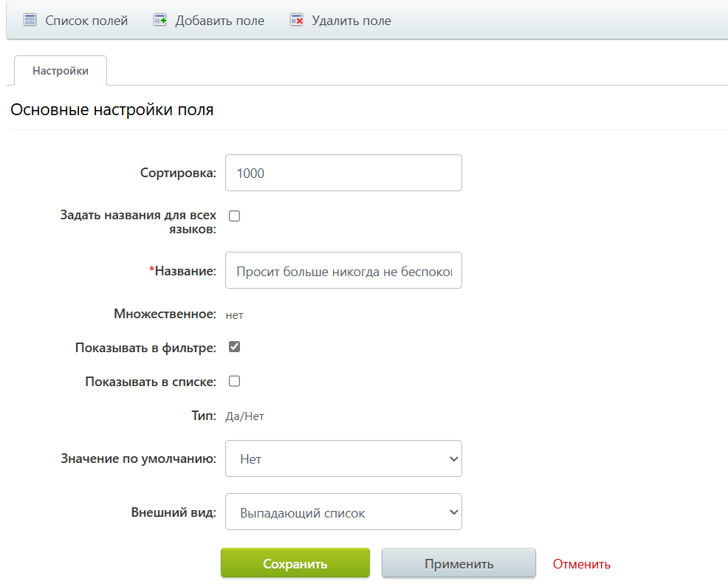Click the 'Применить' button

pos(458,563)
